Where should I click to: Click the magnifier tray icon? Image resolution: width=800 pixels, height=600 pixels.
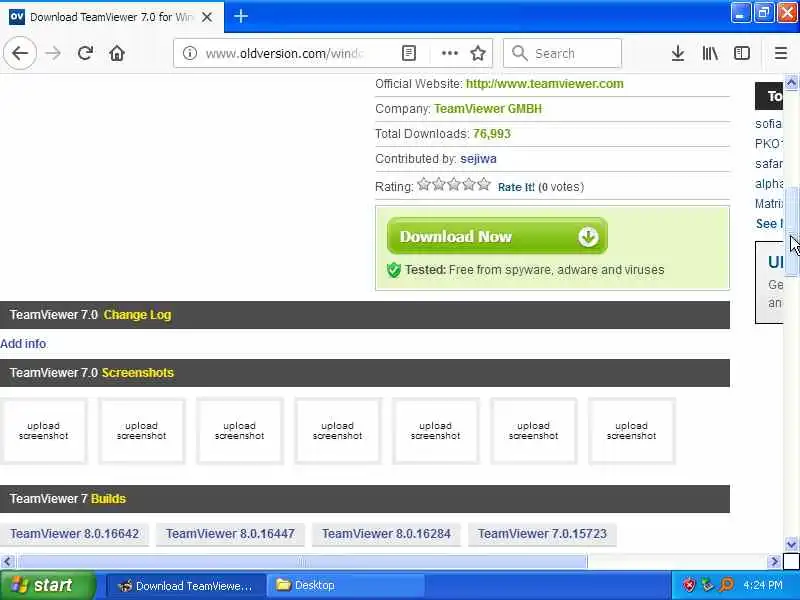(x=727, y=585)
